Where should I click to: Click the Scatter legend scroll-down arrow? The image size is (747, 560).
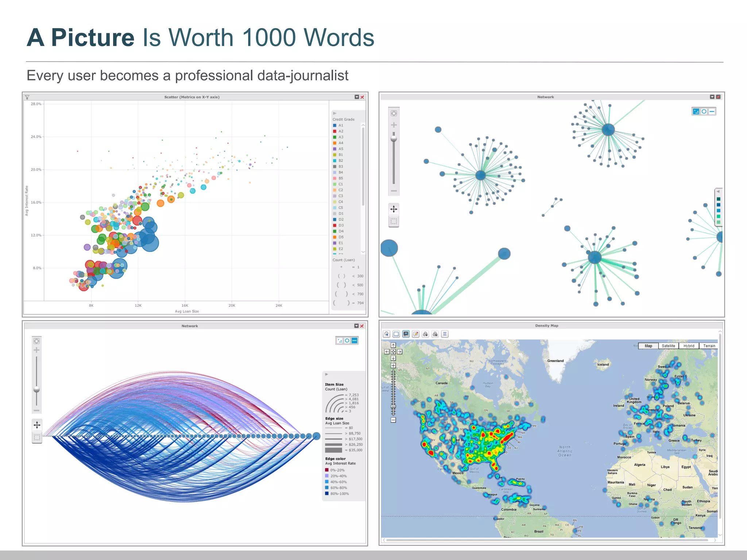point(363,252)
